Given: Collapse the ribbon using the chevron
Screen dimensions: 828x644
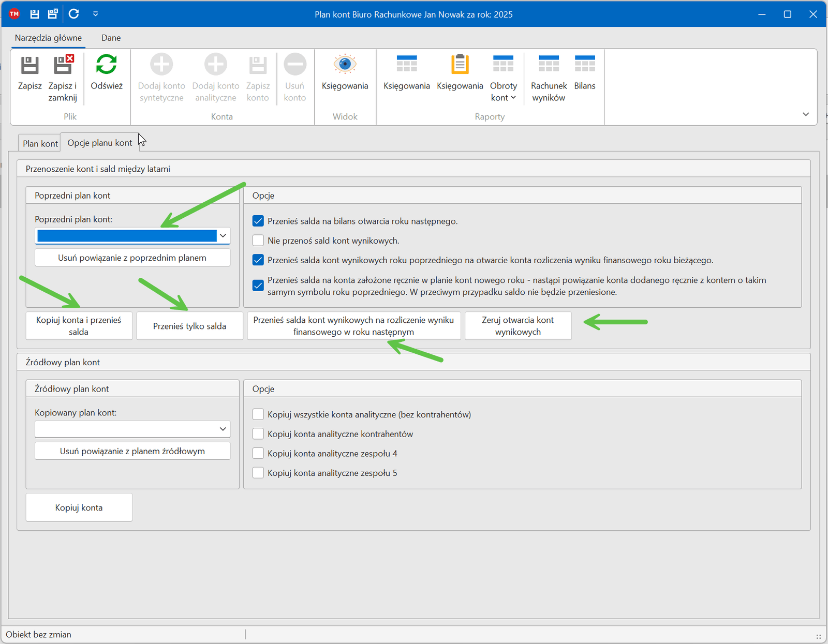Looking at the screenshot, I should tap(806, 114).
